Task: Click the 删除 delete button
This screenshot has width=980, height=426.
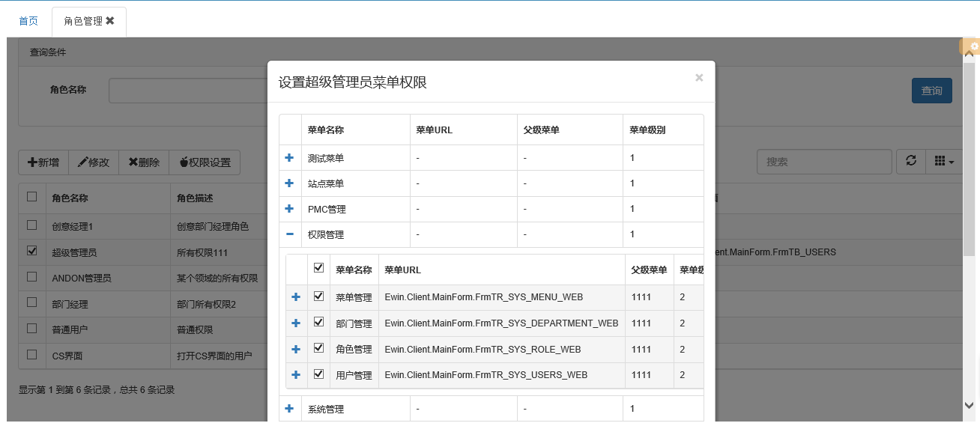Action: tap(144, 162)
